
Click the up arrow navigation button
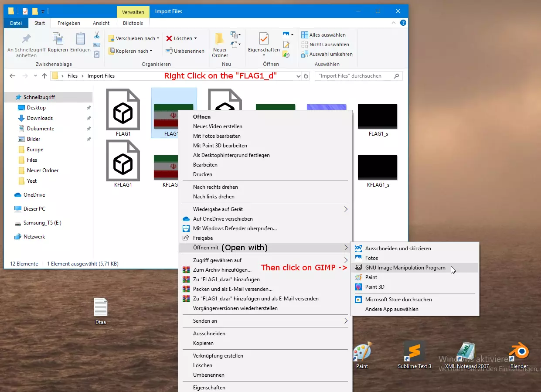(x=44, y=76)
